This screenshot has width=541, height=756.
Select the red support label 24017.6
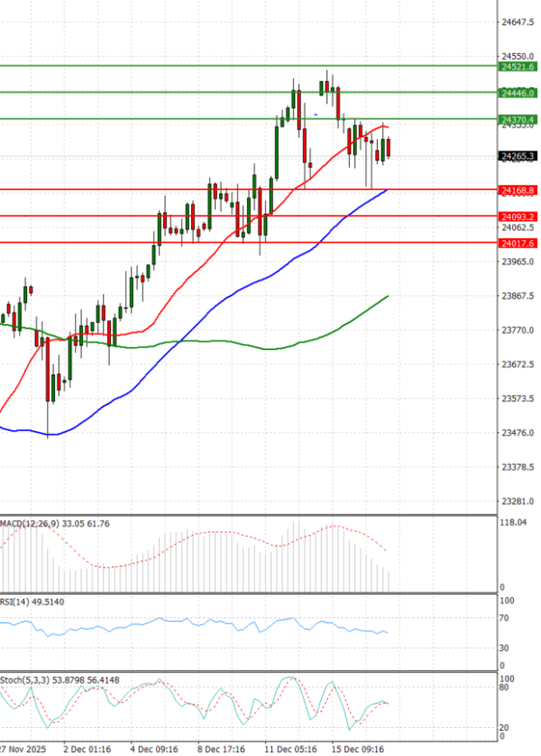pyautogui.click(x=518, y=244)
